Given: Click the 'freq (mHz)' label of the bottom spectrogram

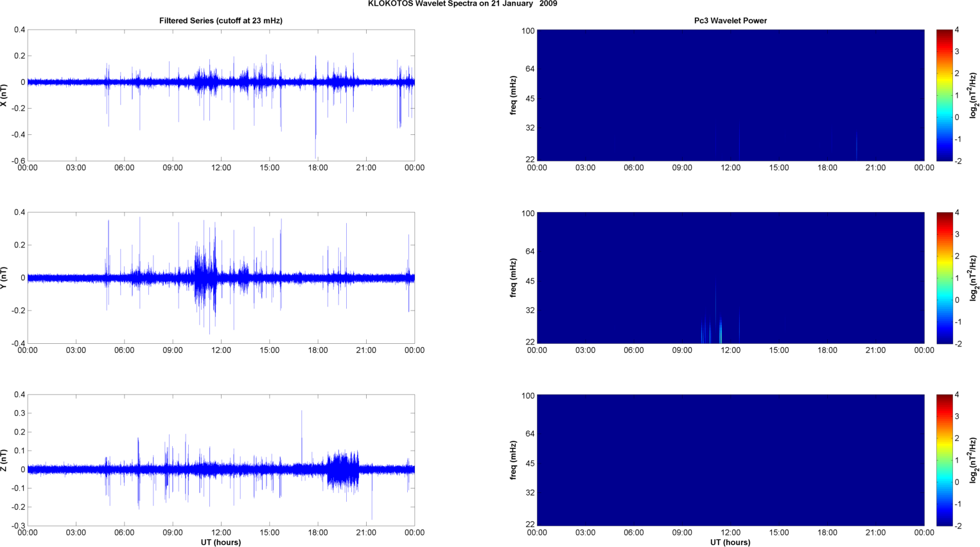Looking at the screenshot, I should [x=514, y=460].
